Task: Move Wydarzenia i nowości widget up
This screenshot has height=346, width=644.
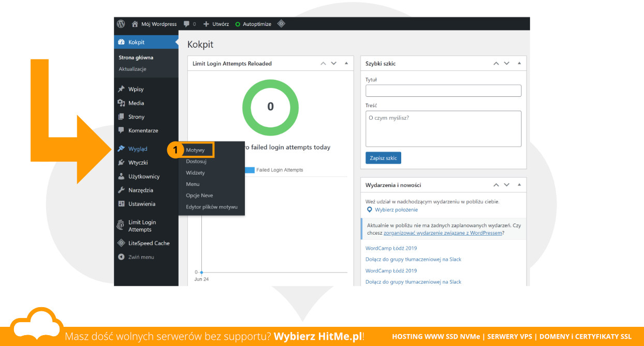Action: tap(496, 185)
